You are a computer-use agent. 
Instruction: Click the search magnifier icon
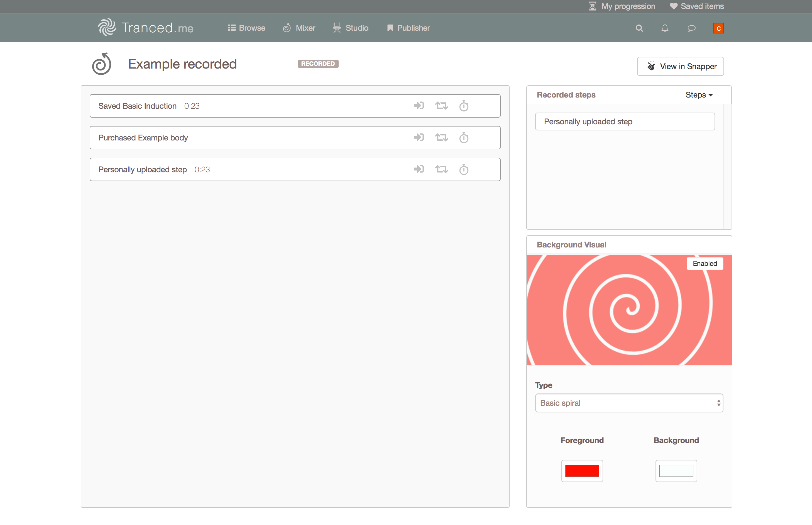(x=639, y=28)
